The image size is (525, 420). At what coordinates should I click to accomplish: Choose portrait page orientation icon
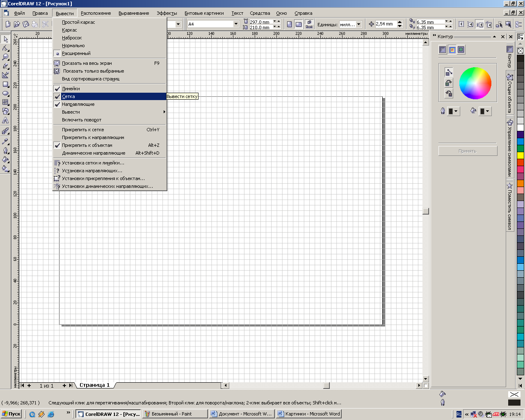[289, 24]
